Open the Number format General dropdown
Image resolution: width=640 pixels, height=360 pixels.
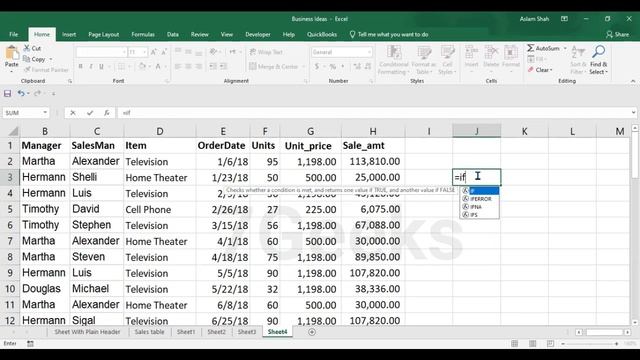(369, 52)
